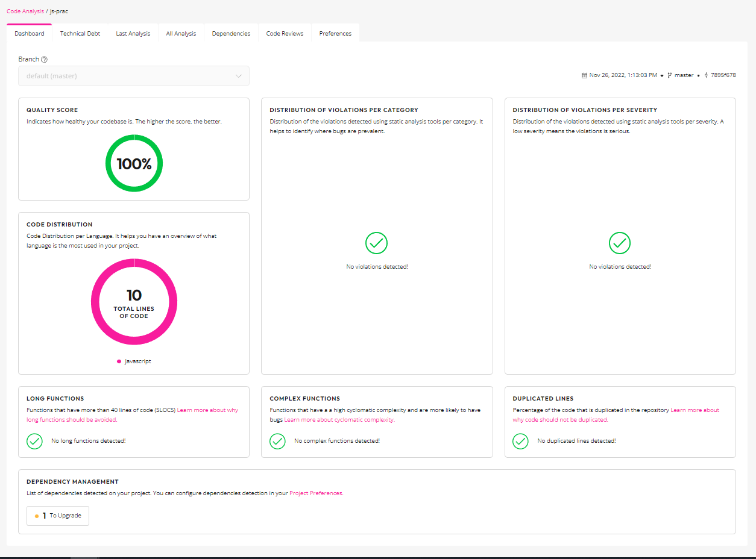Click the commit icon beside 7895f678
756x559 pixels.
click(x=706, y=75)
